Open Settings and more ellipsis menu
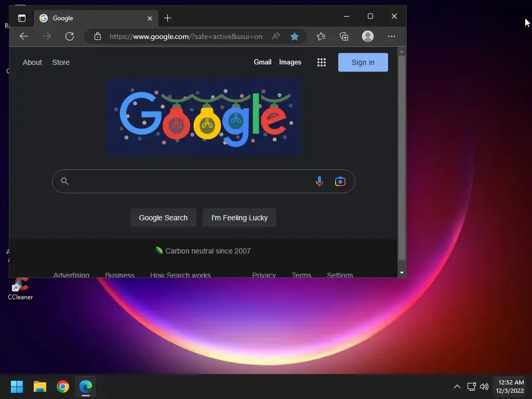 (392, 36)
